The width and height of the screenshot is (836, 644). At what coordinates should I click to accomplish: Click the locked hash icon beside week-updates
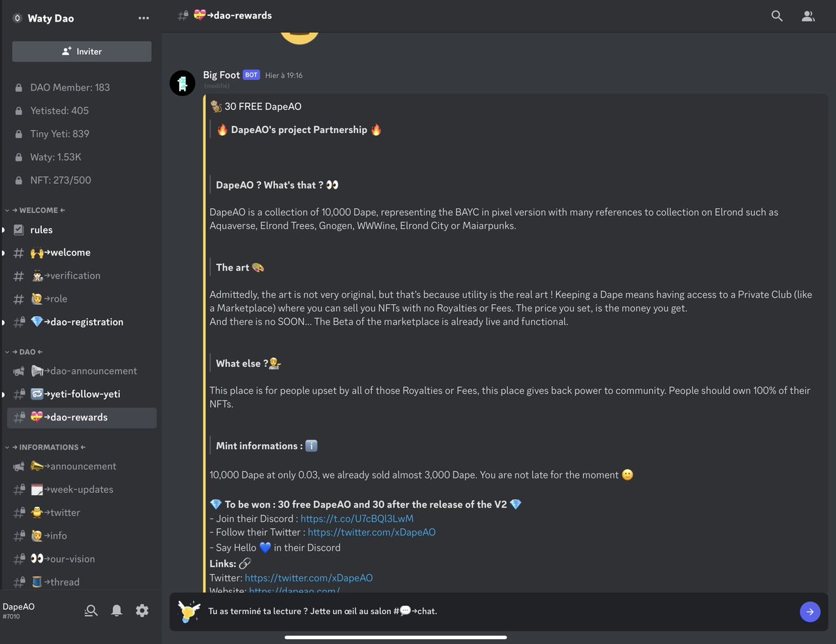coord(19,489)
